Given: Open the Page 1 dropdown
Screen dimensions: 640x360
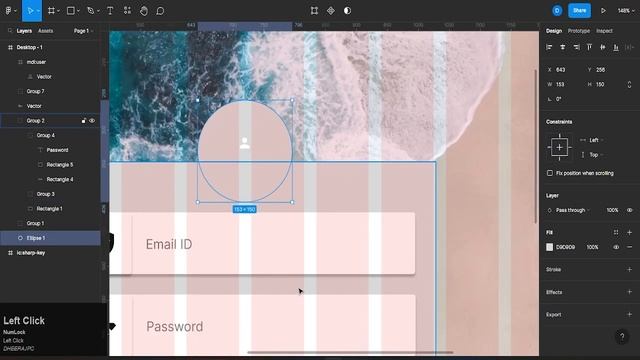Looking at the screenshot, I should (83, 31).
